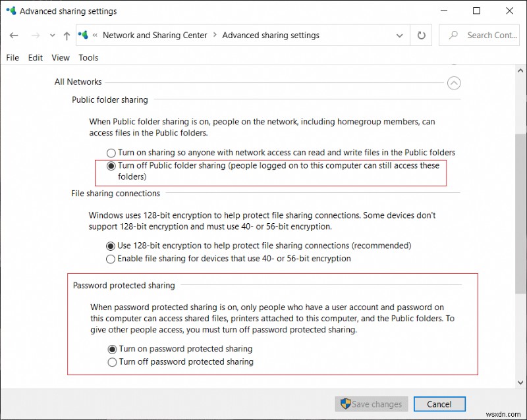Screen dimensions: 527x420
Task: Open the Edit menu
Action: (x=36, y=57)
